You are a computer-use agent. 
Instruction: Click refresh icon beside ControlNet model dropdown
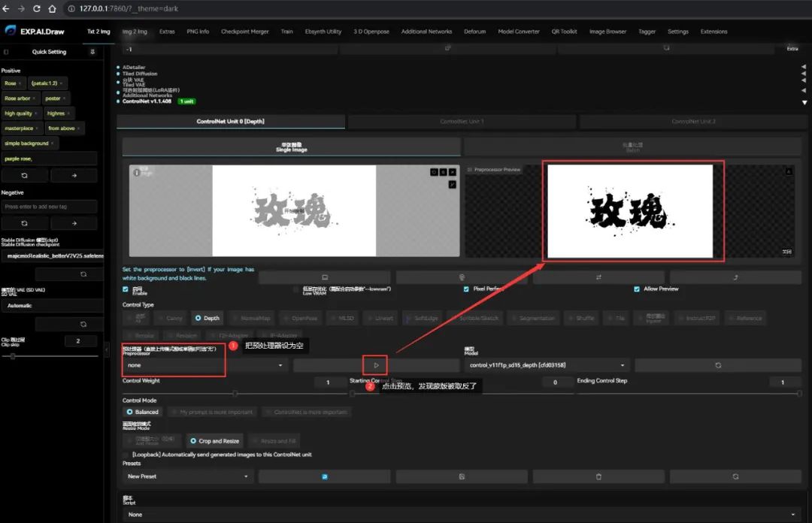718,365
